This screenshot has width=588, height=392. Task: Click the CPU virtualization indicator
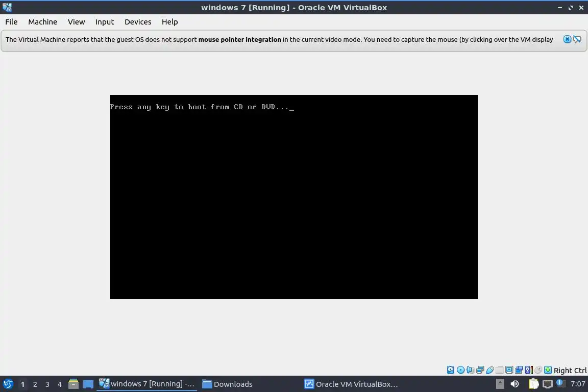pos(529,370)
